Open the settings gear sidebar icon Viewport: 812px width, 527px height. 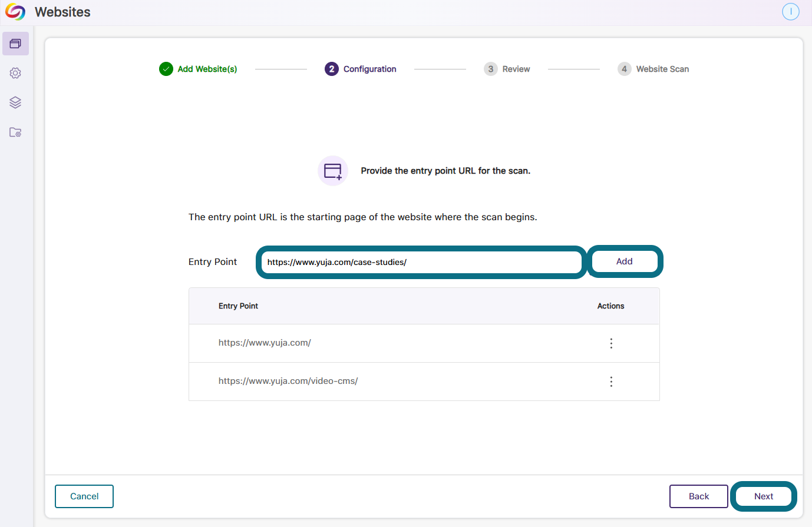pos(15,73)
